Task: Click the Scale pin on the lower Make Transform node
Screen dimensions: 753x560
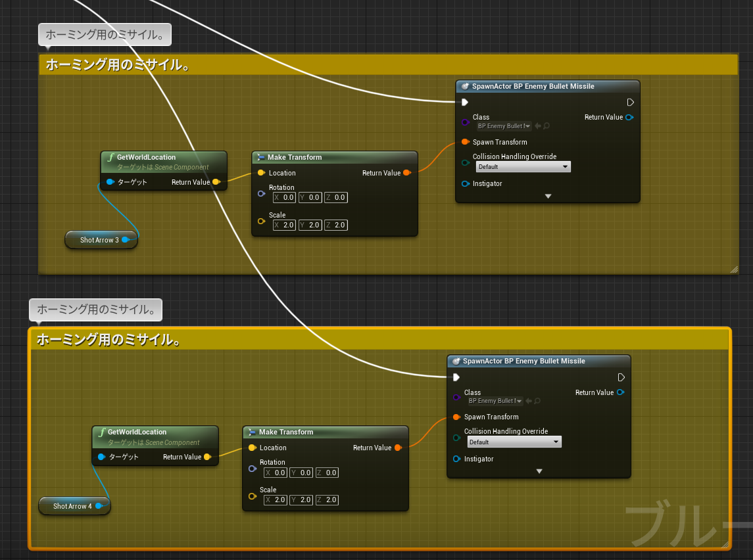Action: [x=252, y=496]
